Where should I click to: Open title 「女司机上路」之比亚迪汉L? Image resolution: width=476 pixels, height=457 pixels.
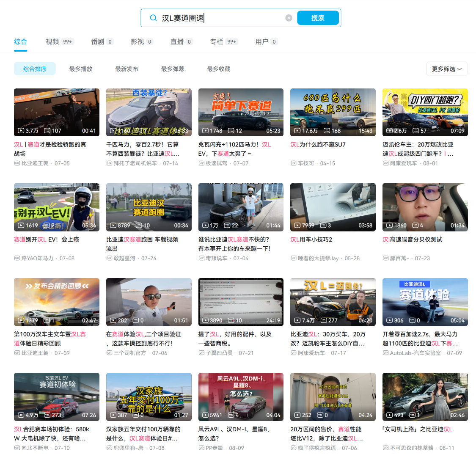tap(418, 429)
